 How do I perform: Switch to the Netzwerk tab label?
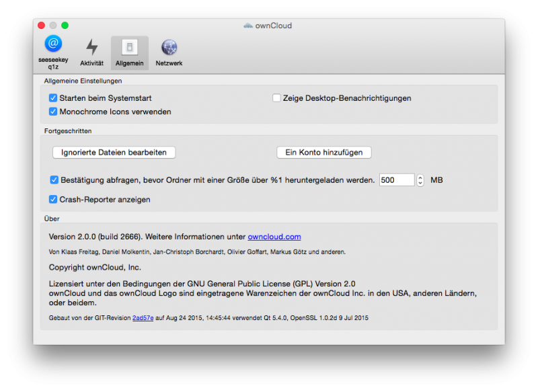click(x=169, y=63)
